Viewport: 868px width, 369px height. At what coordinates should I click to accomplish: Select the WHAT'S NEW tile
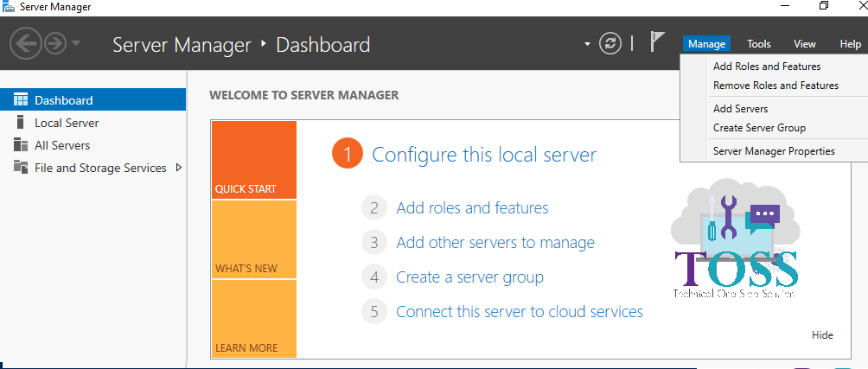click(x=254, y=239)
